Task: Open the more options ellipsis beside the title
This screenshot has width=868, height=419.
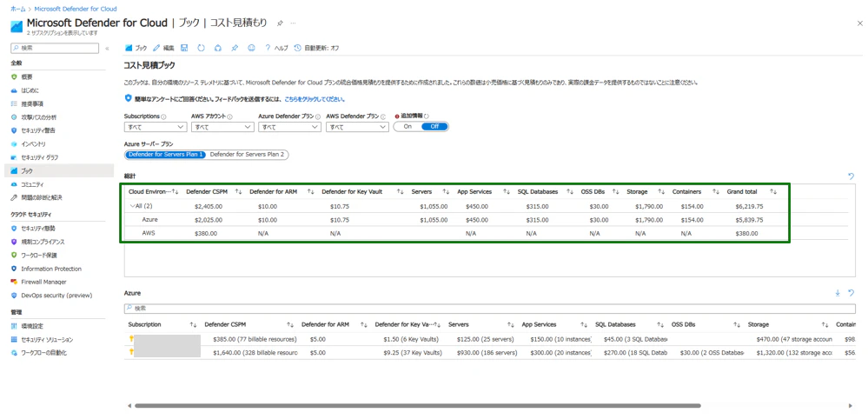Action: (x=294, y=23)
